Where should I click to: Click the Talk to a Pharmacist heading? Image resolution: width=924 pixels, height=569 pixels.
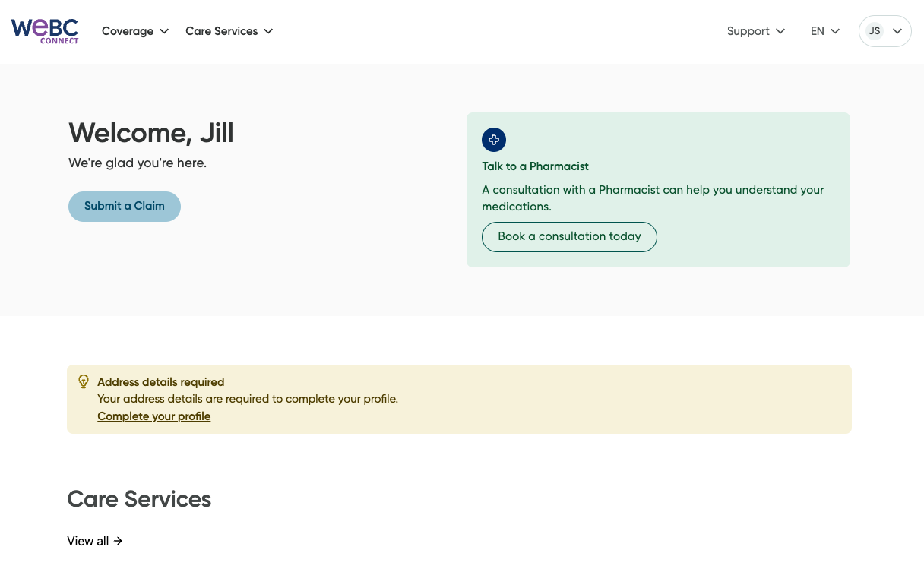535,166
